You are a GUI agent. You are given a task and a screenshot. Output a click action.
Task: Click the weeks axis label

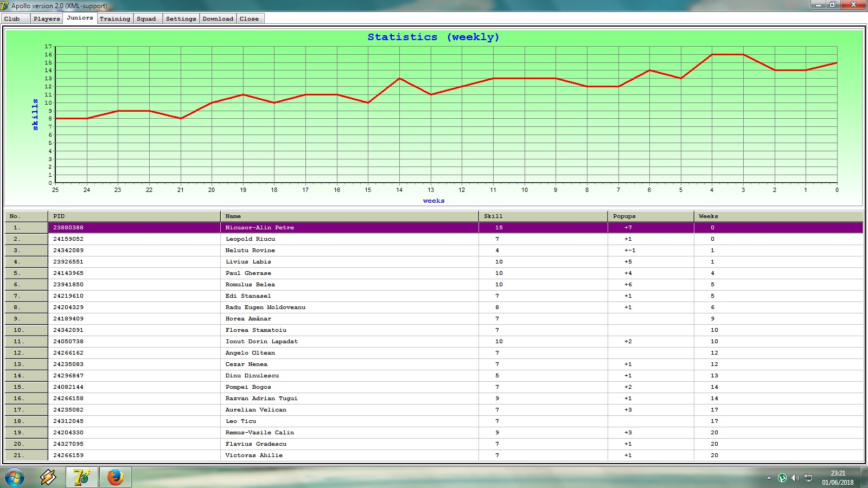click(433, 201)
